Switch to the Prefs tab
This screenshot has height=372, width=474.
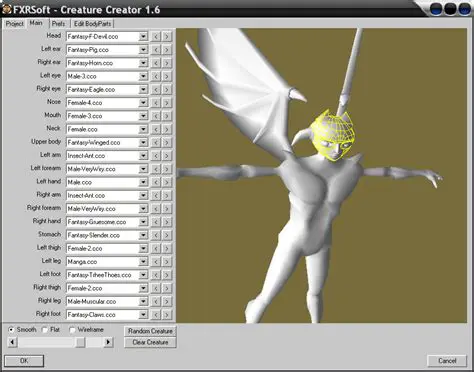[59, 24]
